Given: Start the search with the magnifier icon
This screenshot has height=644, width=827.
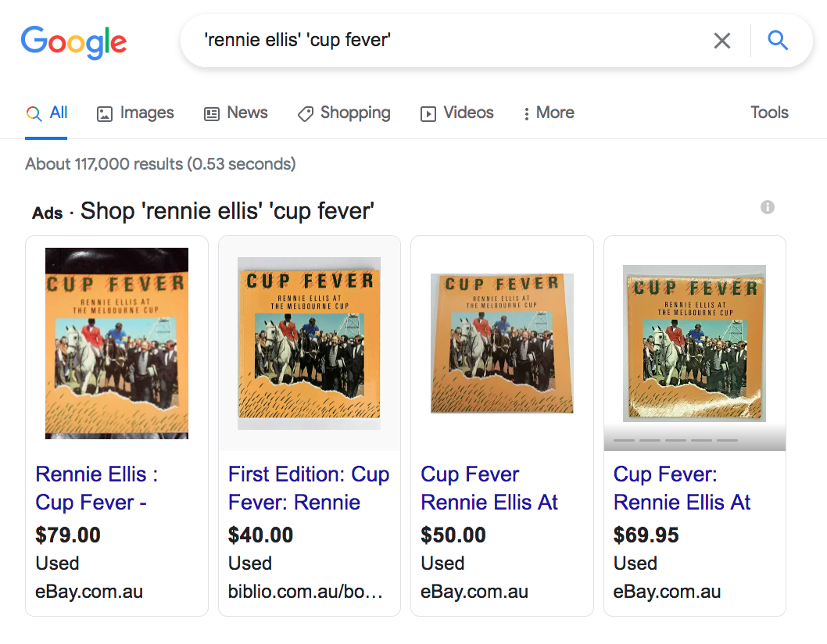Looking at the screenshot, I should click(x=778, y=41).
